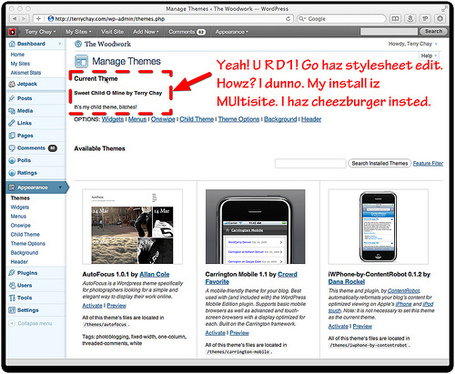
Task: Open the Header link in OPTIONS row
Action: 311,119
